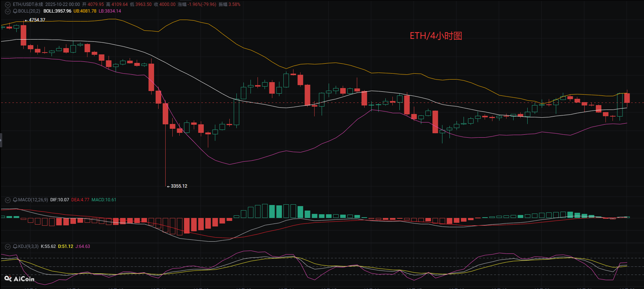Click the green MACD:10.61 histogram value
This screenshot has width=644, height=289.
[x=104, y=200]
